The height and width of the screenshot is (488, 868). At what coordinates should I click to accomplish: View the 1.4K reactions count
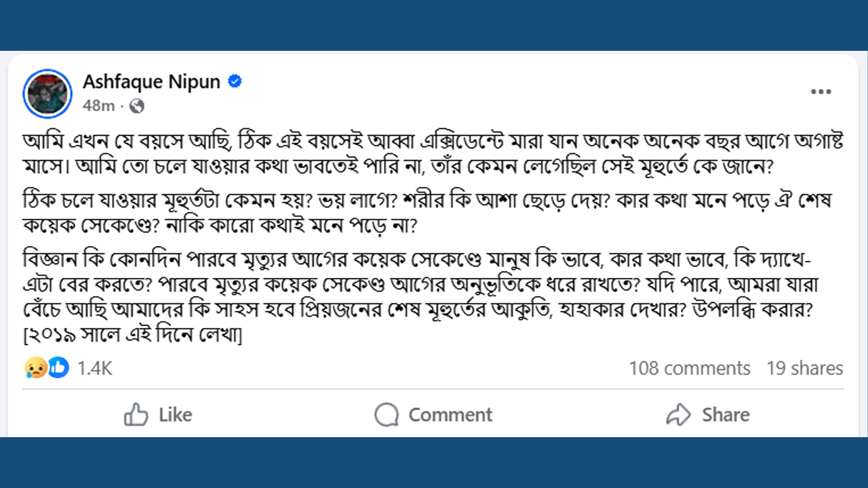click(x=94, y=369)
